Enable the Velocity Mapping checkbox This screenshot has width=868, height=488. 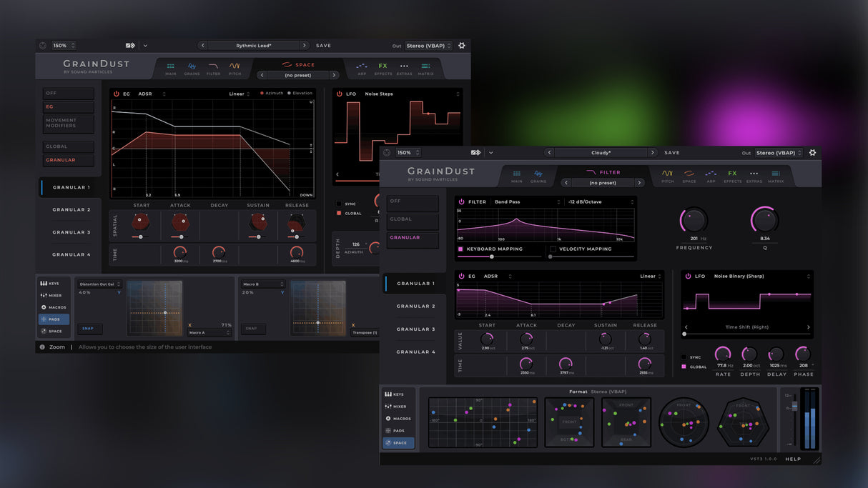point(553,249)
